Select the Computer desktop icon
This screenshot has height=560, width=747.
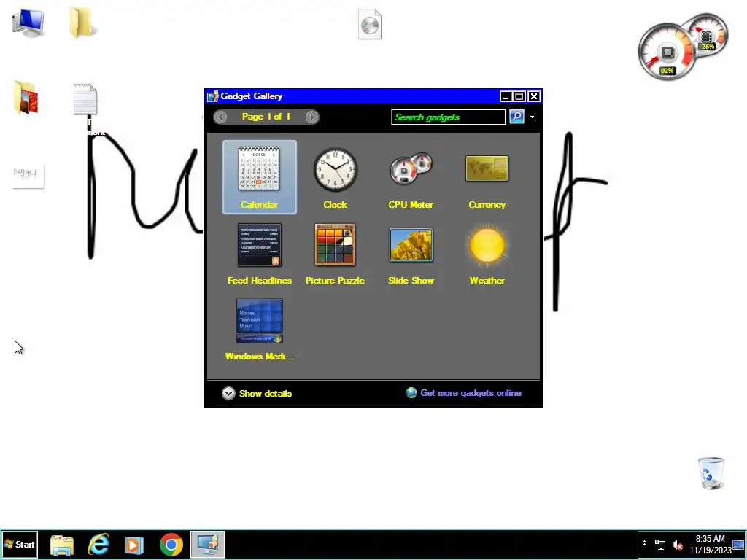28,23
